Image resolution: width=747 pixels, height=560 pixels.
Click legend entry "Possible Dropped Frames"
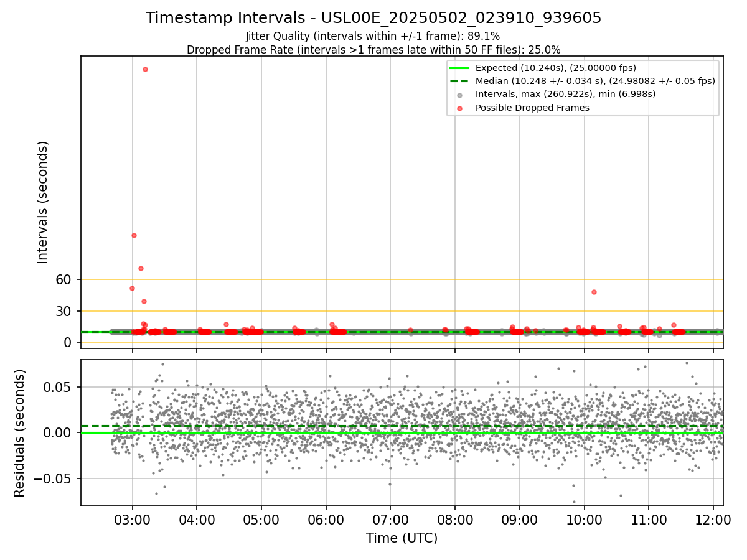pyautogui.click(x=532, y=108)
